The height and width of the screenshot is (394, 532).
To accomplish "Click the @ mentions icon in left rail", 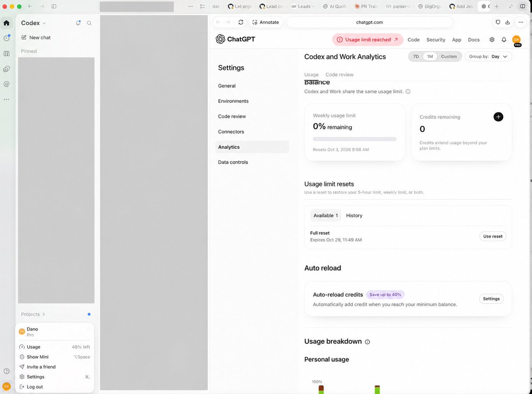I will click(7, 84).
